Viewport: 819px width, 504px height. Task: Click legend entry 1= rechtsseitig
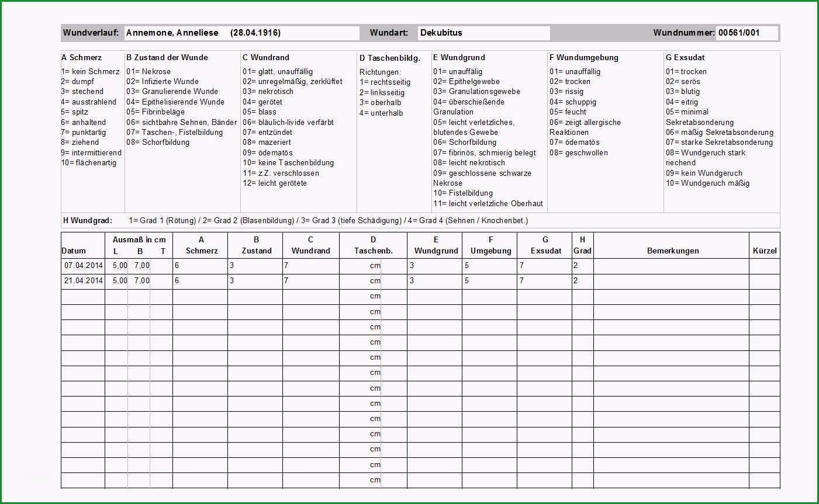point(385,82)
